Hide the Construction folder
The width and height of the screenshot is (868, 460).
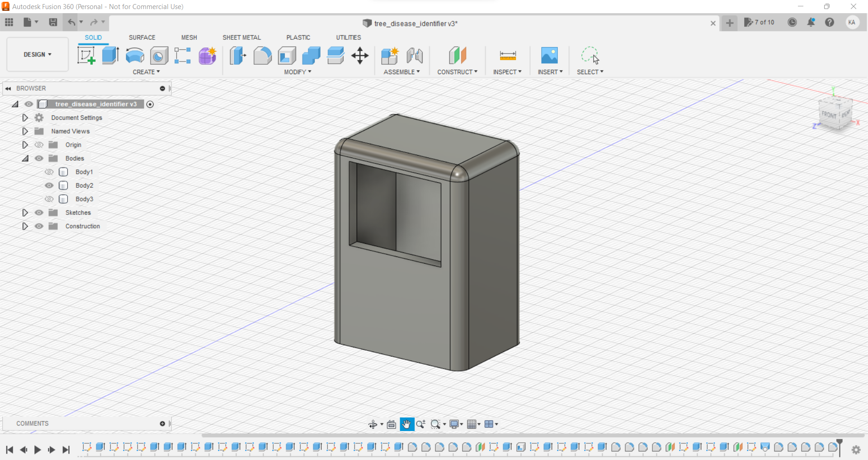tap(39, 226)
